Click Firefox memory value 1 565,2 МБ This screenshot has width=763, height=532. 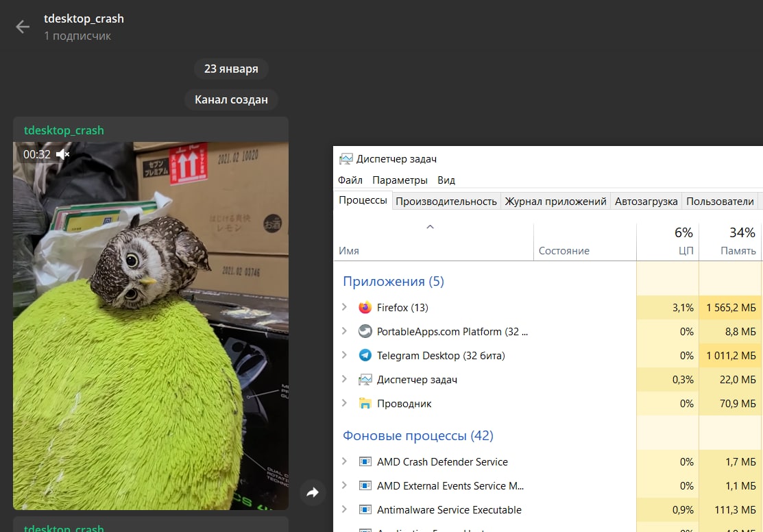coord(731,308)
